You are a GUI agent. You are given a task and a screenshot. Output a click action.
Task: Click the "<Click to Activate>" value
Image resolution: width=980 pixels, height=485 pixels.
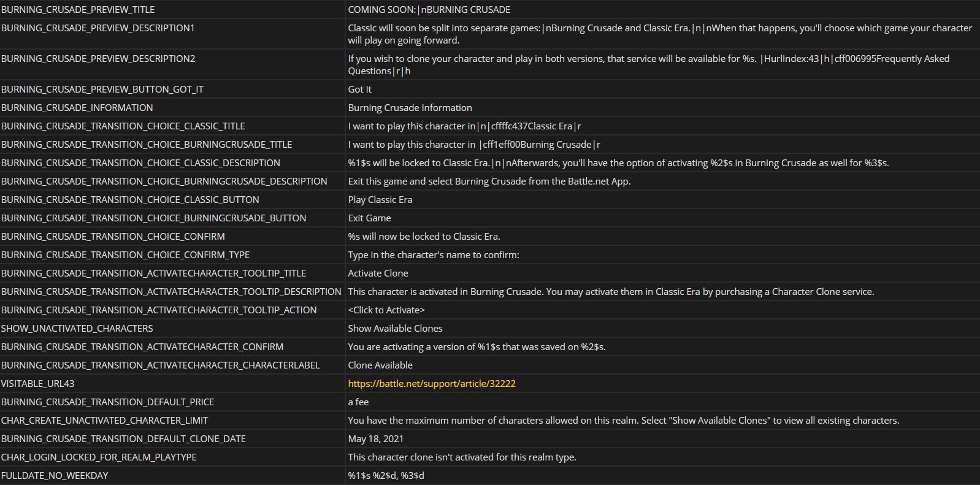[x=386, y=310]
